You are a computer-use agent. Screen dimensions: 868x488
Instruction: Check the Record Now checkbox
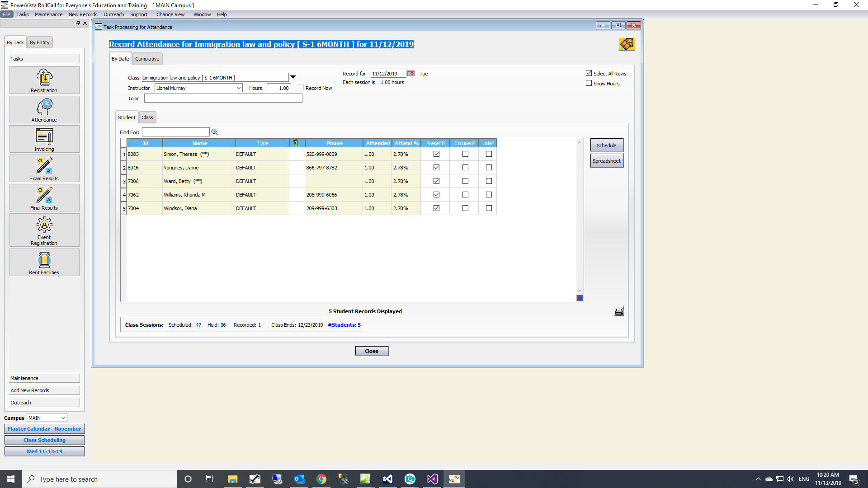[301, 88]
